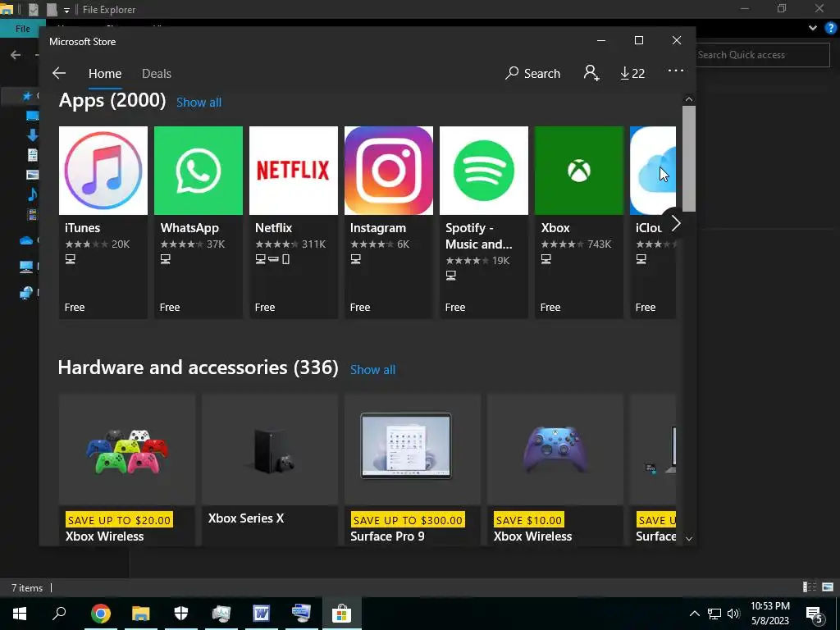The height and width of the screenshot is (630, 840).
Task: Click the SAVE UP TO $300.00 badge
Action: 408,519
